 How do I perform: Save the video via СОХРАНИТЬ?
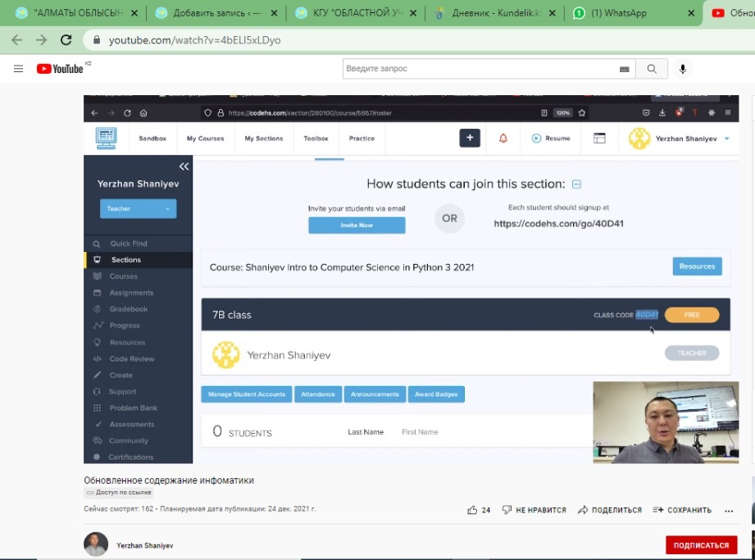(682, 510)
